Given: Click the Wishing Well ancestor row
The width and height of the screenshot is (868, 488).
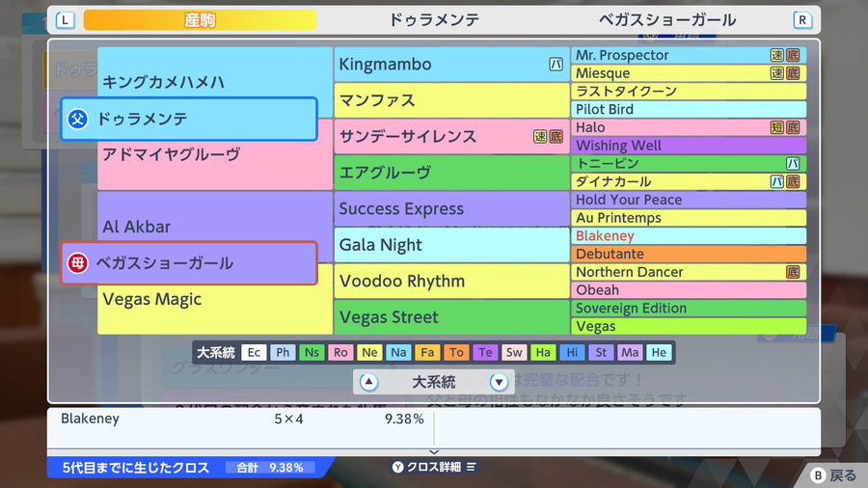Looking at the screenshot, I should [689, 146].
